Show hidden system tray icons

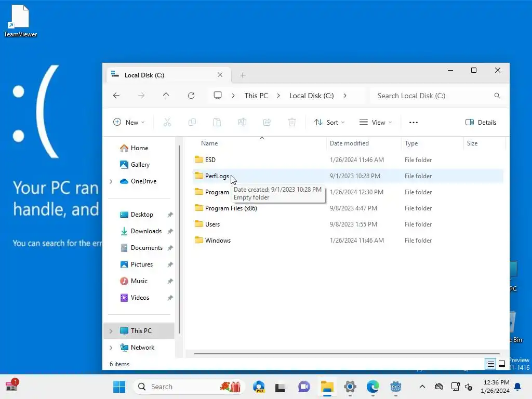click(x=422, y=387)
